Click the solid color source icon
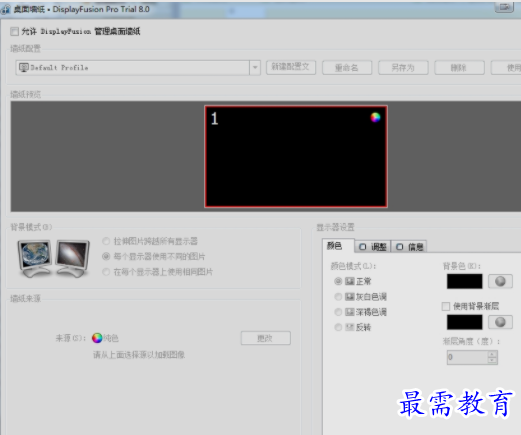The image size is (521, 435). tap(97, 338)
